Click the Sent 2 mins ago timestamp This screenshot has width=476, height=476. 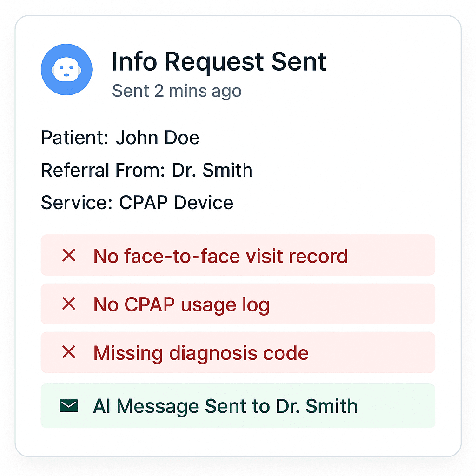point(177,91)
